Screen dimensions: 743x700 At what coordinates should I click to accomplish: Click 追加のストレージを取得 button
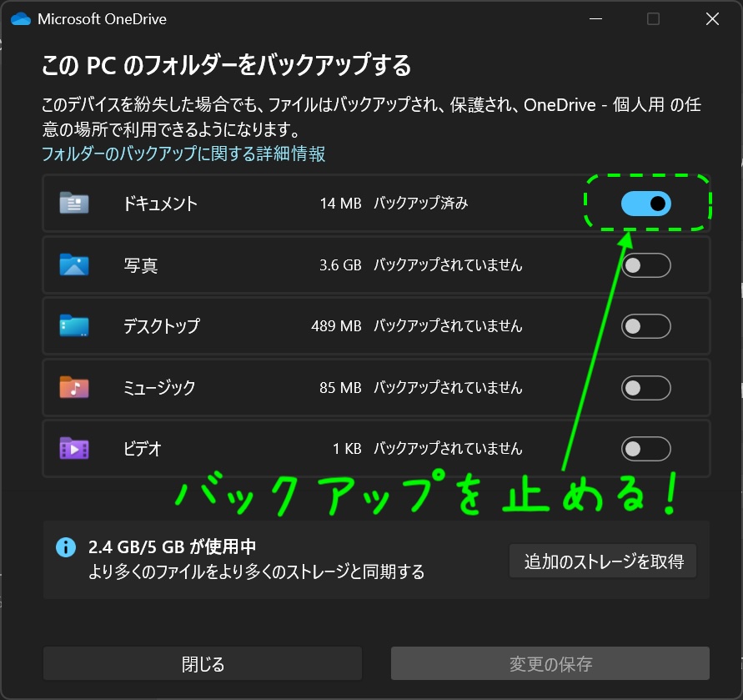coord(603,561)
